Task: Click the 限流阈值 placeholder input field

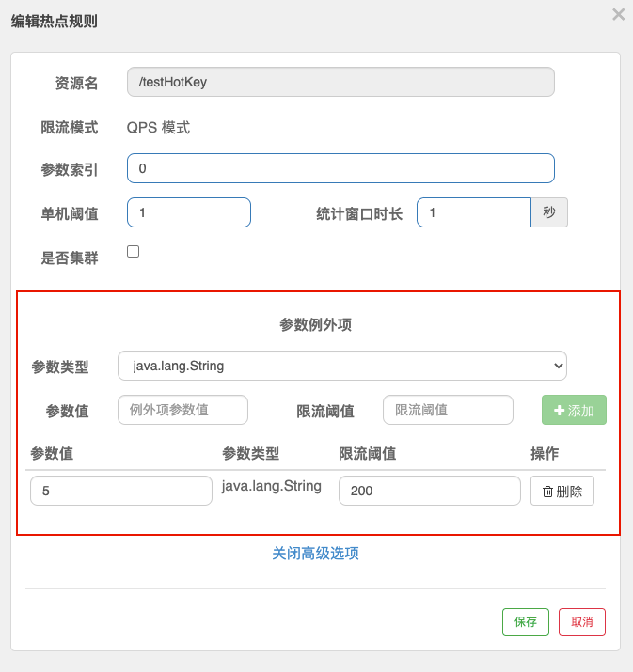Action: point(448,410)
